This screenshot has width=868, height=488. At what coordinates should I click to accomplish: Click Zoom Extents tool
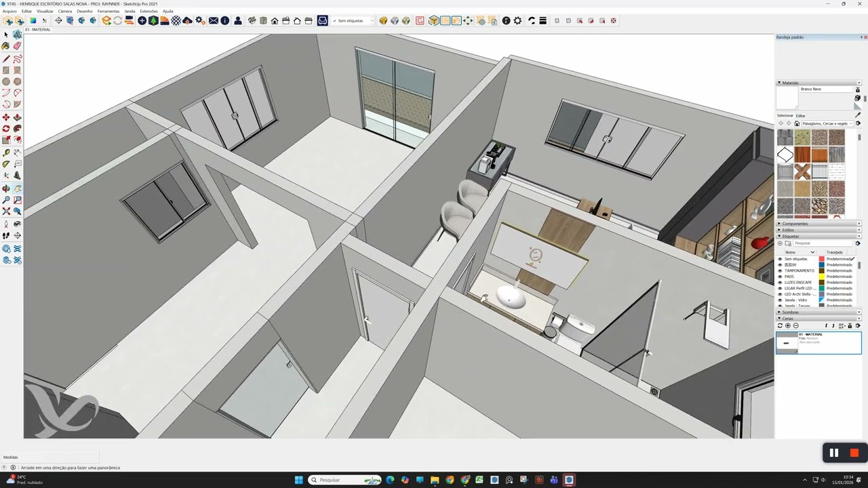6,211
